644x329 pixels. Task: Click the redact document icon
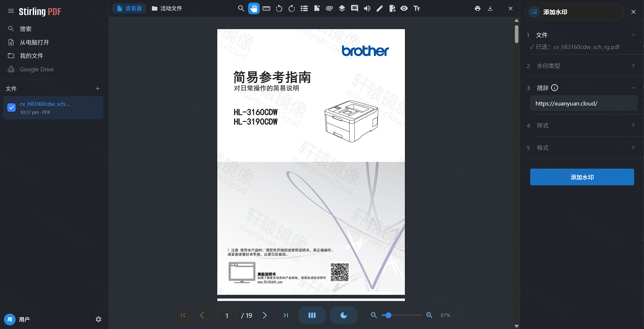[392, 8]
